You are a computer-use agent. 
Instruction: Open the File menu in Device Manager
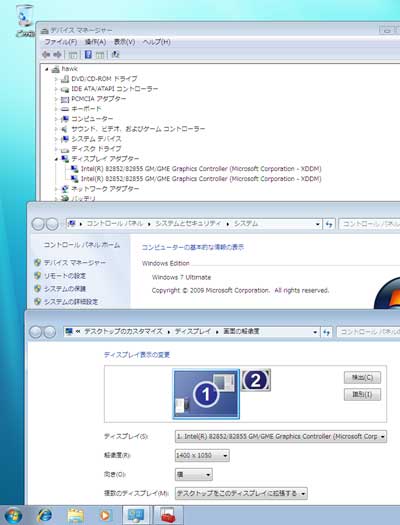(61, 42)
